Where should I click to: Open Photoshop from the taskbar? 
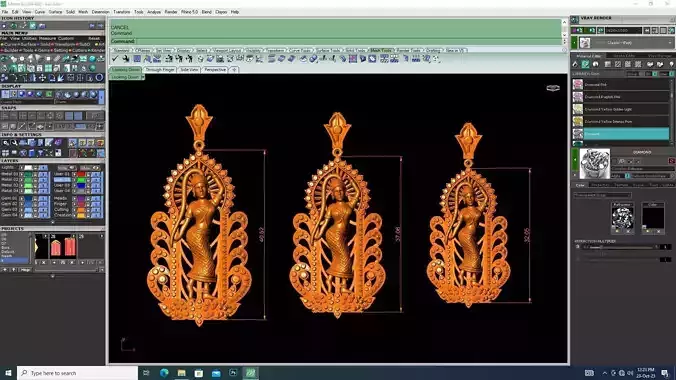(233, 373)
